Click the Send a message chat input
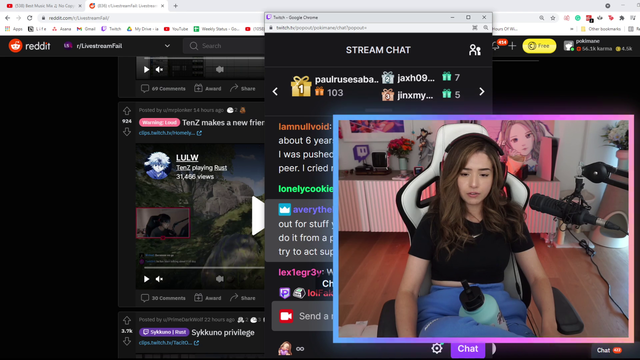This screenshot has width=640, height=360. click(302, 316)
